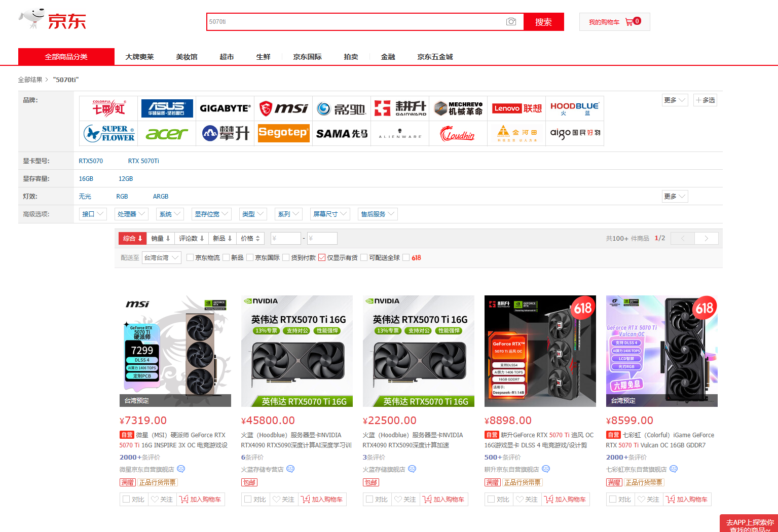Select 16GB memory filter

(86, 178)
